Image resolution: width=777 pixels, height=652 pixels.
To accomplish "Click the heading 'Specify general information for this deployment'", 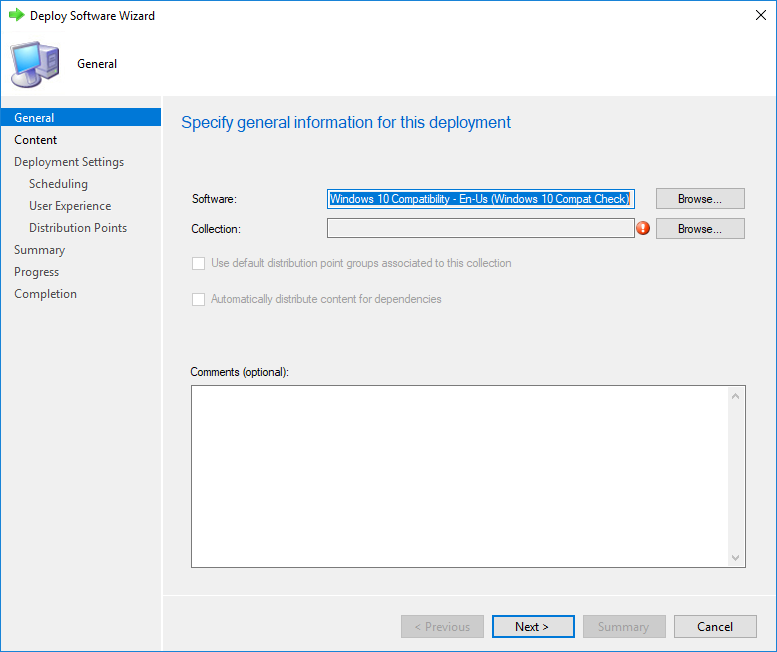I will [x=346, y=122].
